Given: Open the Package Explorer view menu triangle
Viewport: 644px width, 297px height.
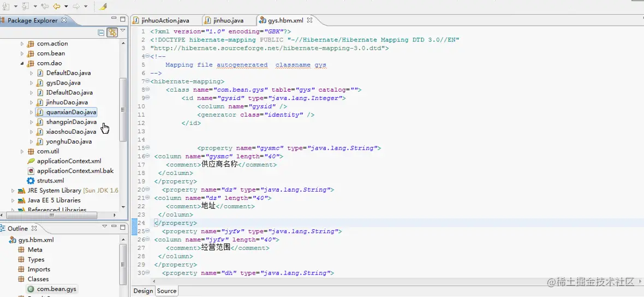Looking at the screenshot, I should click(122, 31).
